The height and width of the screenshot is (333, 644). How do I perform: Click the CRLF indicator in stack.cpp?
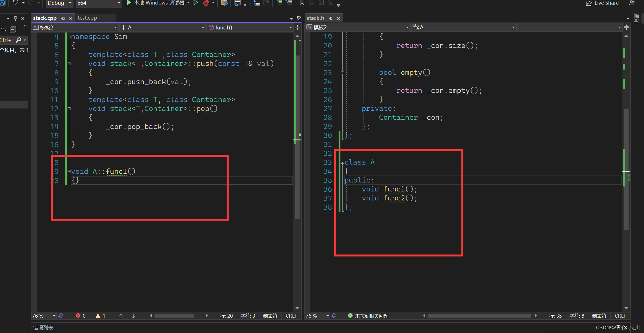coord(291,316)
